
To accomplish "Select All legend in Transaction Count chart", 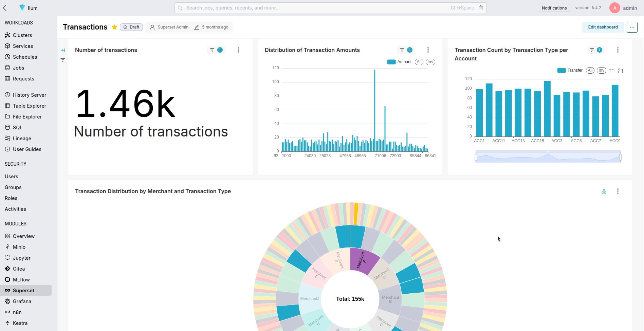I will pyautogui.click(x=590, y=70).
